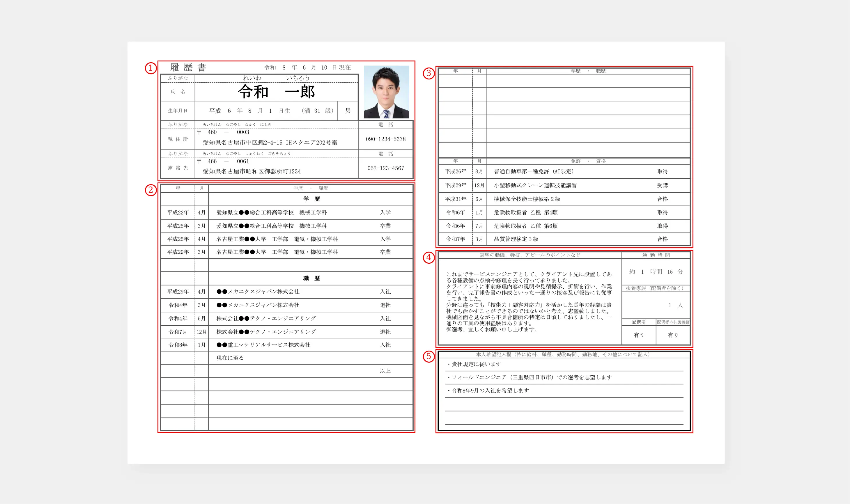
Task: Click the 志望の動機、特技、アピールのポイントなど header
Action: click(530, 255)
